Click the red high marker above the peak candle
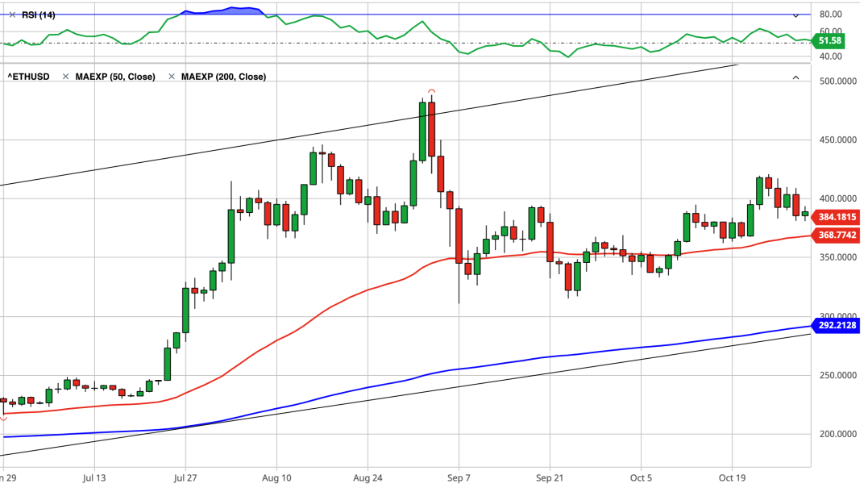Viewport: 868px width, 492px height. click(x=431, y=91)
